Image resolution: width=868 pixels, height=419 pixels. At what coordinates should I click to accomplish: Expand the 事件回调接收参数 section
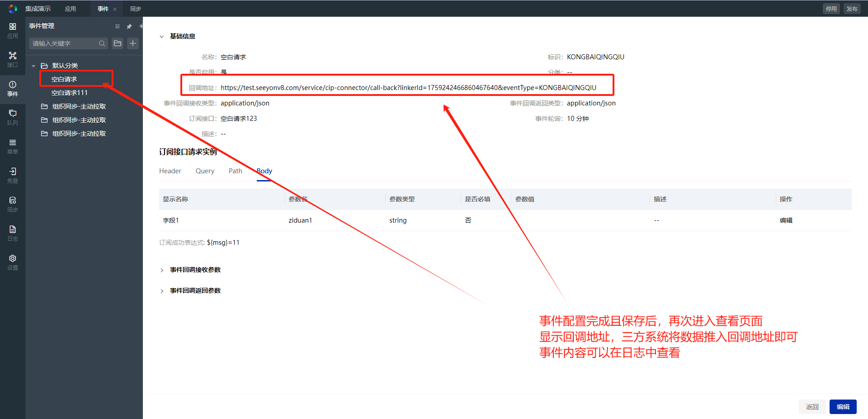click(162, 270)
